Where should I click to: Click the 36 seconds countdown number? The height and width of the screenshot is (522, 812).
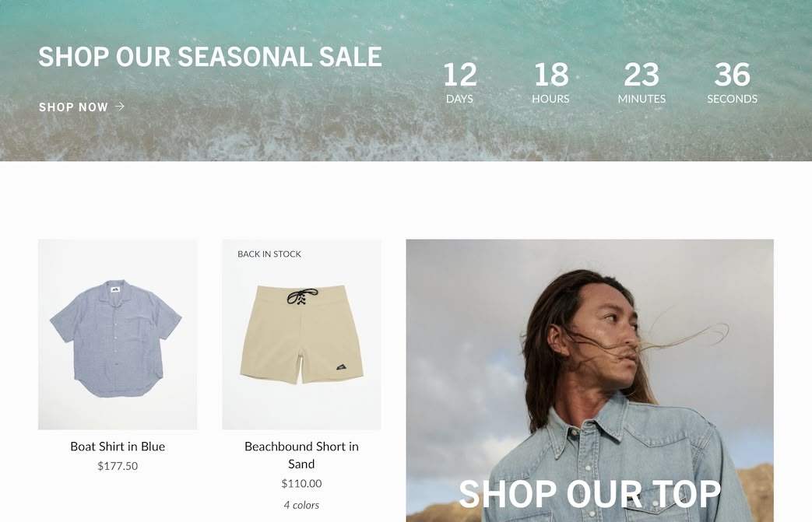click(x=733, y=75)
